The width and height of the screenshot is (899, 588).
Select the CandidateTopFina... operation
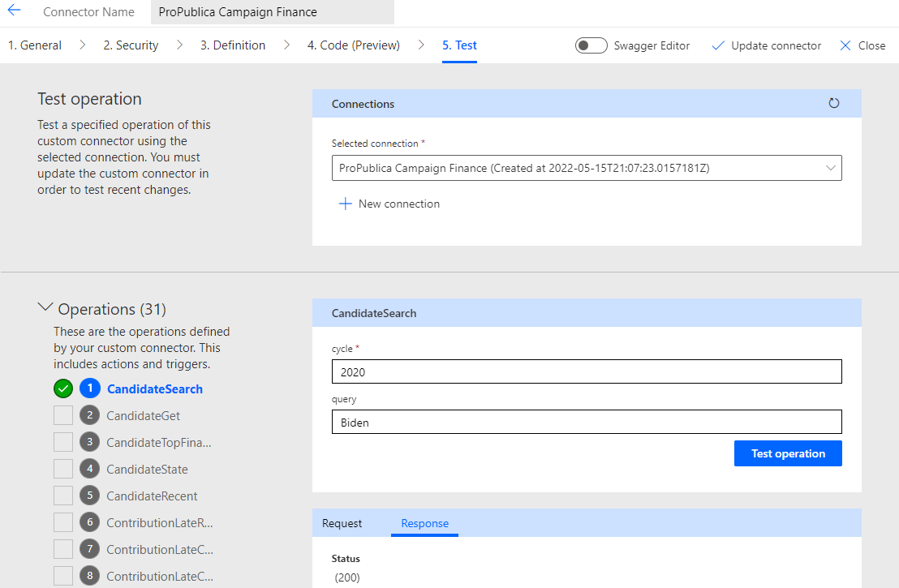click(159, 443)
